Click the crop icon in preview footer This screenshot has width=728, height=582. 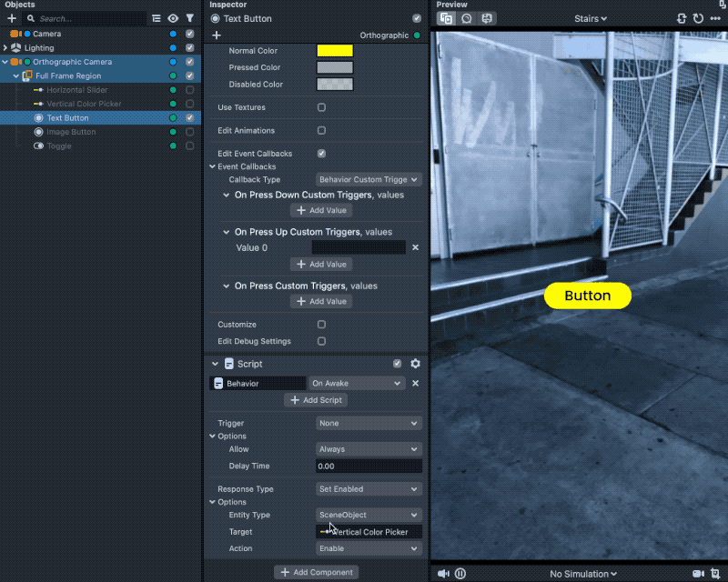tap(714, 574)
